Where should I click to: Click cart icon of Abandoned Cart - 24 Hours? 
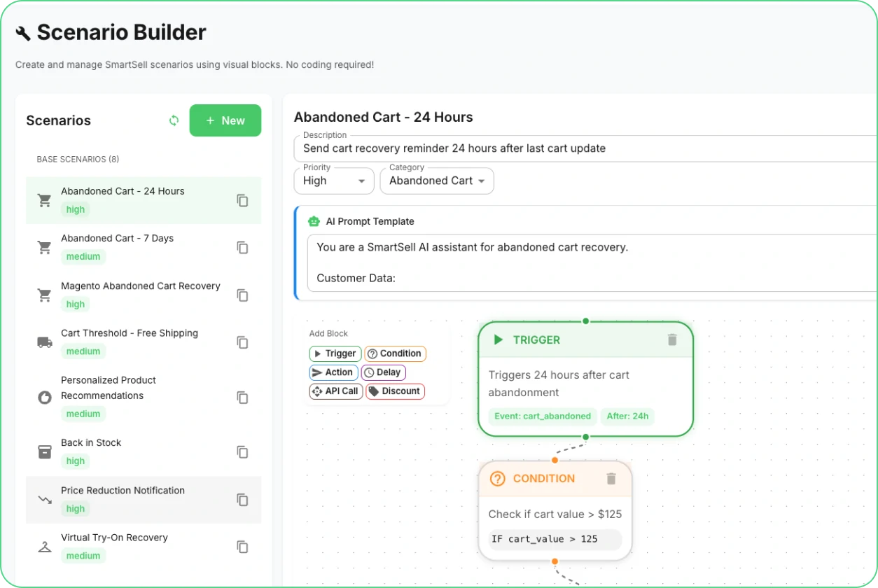45,200
